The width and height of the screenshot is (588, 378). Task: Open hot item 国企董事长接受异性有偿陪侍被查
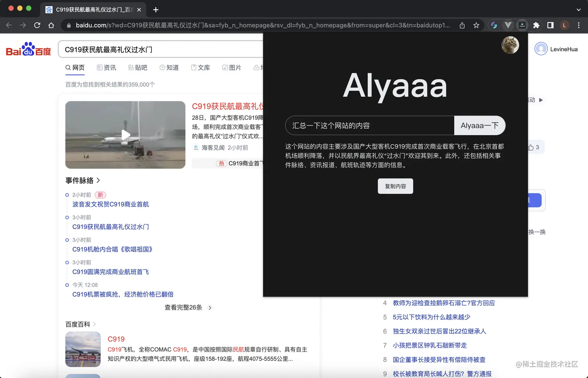[x=439, y=360]
